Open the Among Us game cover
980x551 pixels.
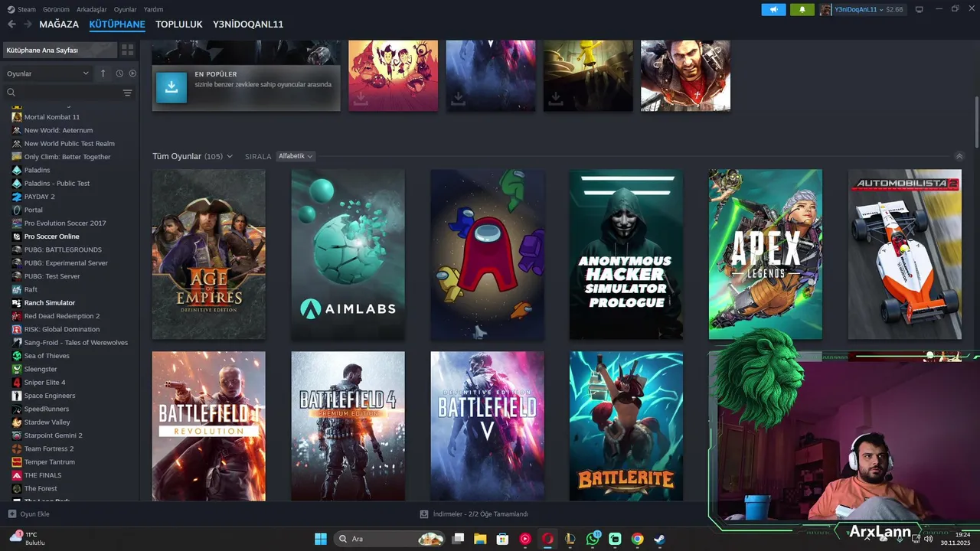488,254
